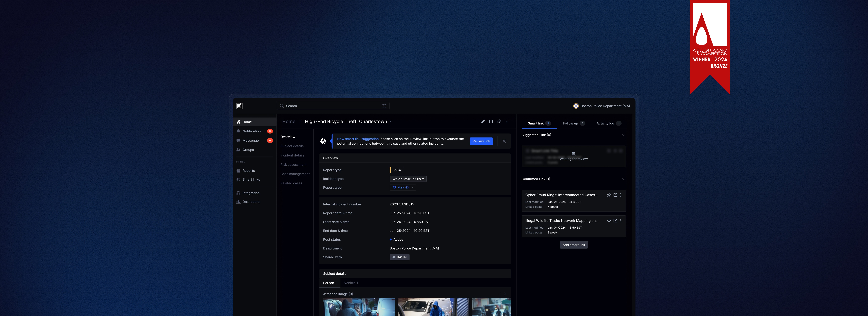Click the New smart link suggestion text

coord(358,139)
